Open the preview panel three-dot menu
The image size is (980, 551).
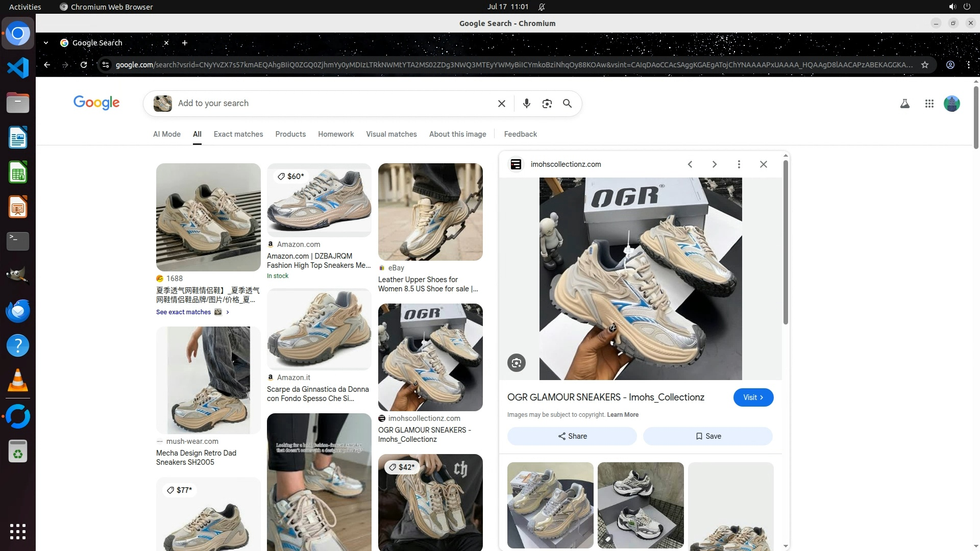(x=739, y=164)
